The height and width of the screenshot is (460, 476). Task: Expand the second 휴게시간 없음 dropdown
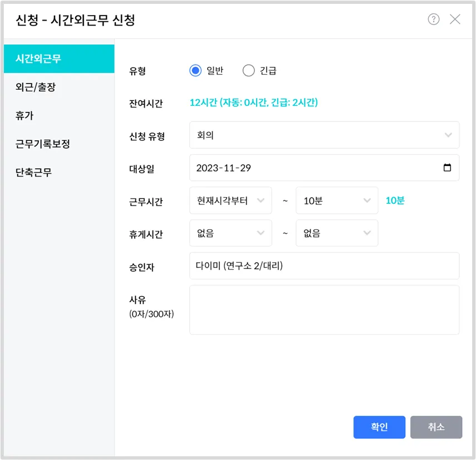tap(337, 233)
